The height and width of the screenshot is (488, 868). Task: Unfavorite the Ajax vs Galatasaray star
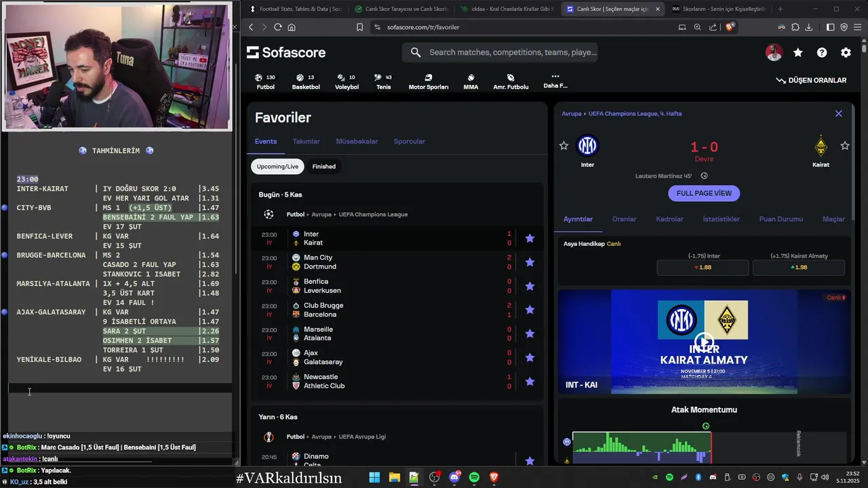530,357
